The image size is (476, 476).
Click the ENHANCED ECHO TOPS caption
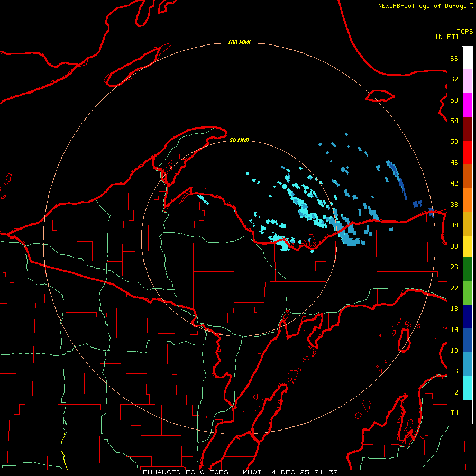[188, 472]
